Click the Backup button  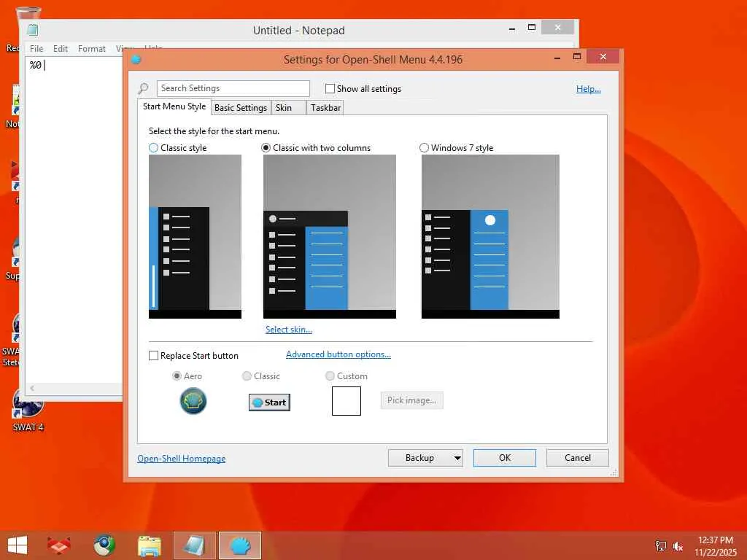click(419, 458)
